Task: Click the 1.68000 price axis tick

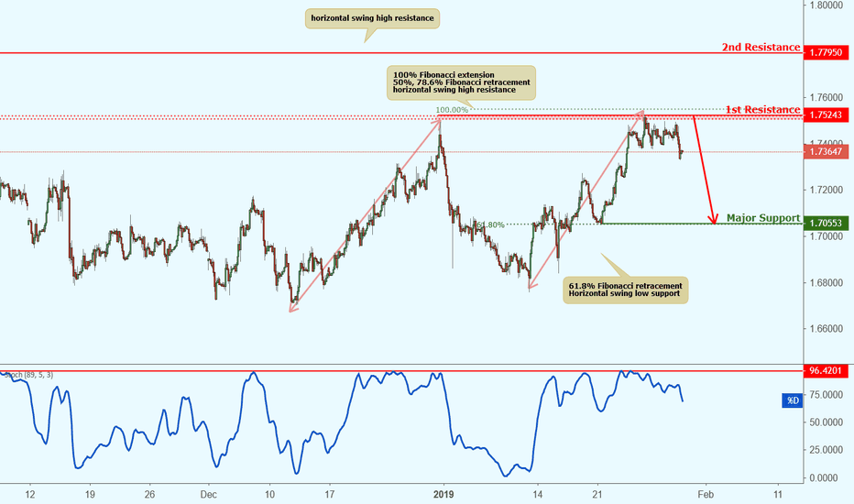Action: tap(827, 282)
